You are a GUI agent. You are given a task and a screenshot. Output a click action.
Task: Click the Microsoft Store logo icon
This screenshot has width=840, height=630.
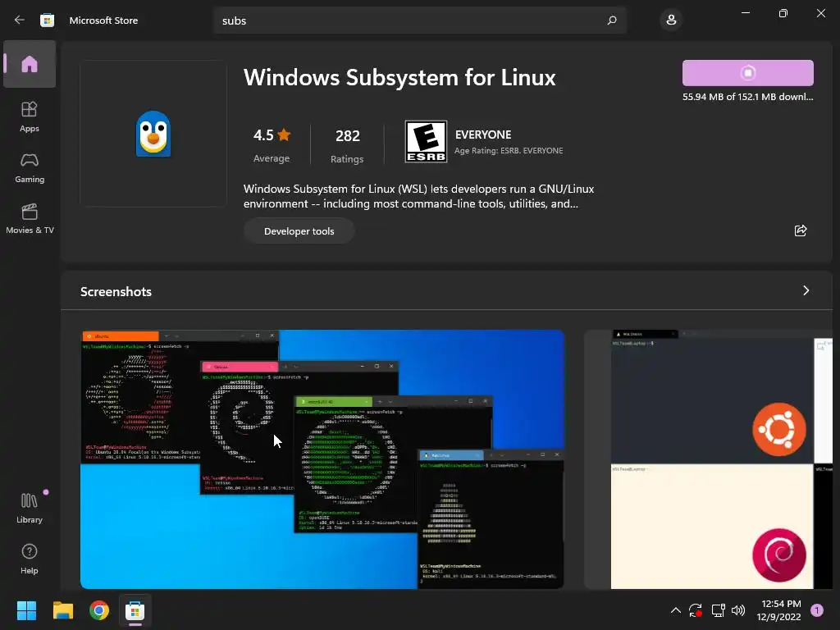coord(47,21)
